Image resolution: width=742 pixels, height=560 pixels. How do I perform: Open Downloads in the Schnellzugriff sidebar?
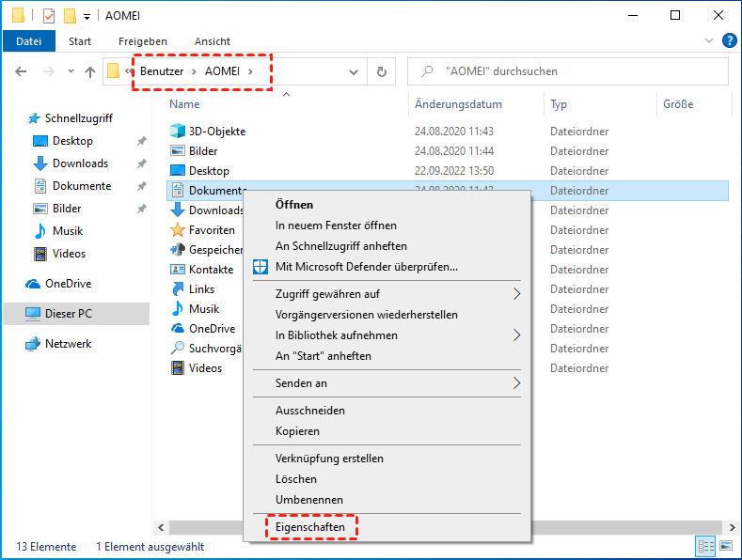(71, 163)
